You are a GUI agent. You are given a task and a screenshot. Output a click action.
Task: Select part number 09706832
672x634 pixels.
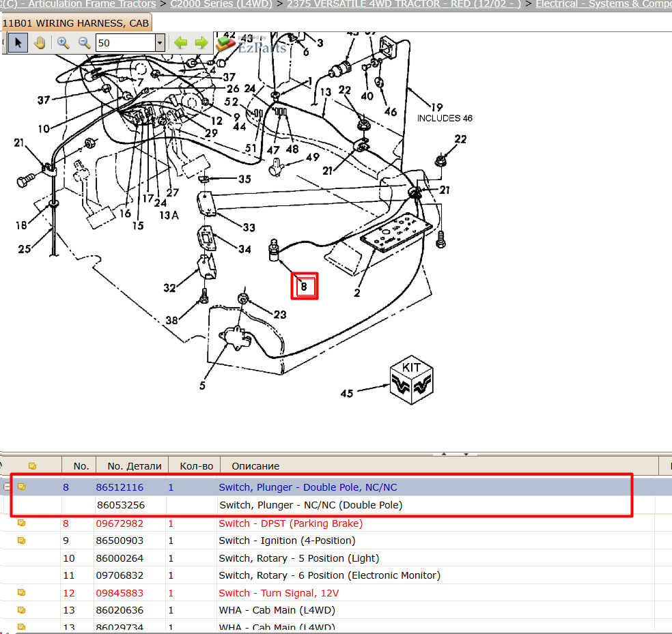120,575
